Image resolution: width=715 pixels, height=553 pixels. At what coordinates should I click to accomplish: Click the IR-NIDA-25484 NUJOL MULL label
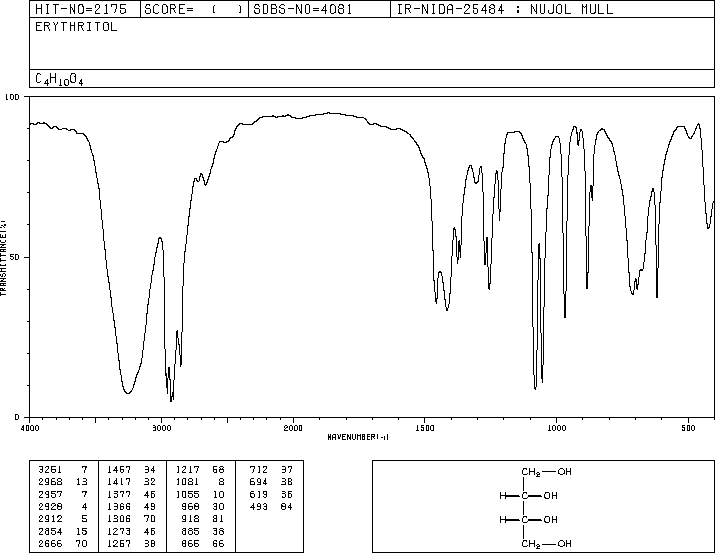(505, 9)
